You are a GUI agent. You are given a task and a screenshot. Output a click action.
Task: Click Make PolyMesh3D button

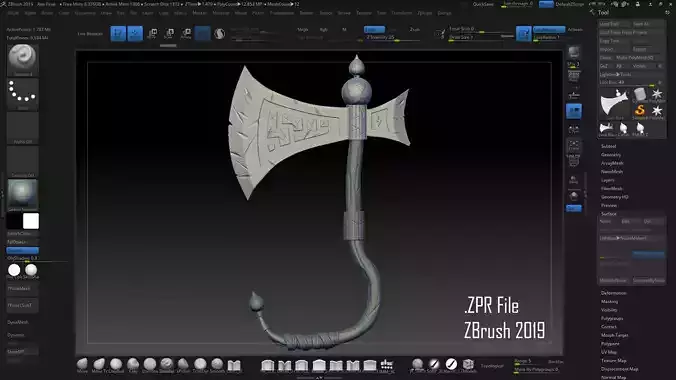(x=640, y=58)
